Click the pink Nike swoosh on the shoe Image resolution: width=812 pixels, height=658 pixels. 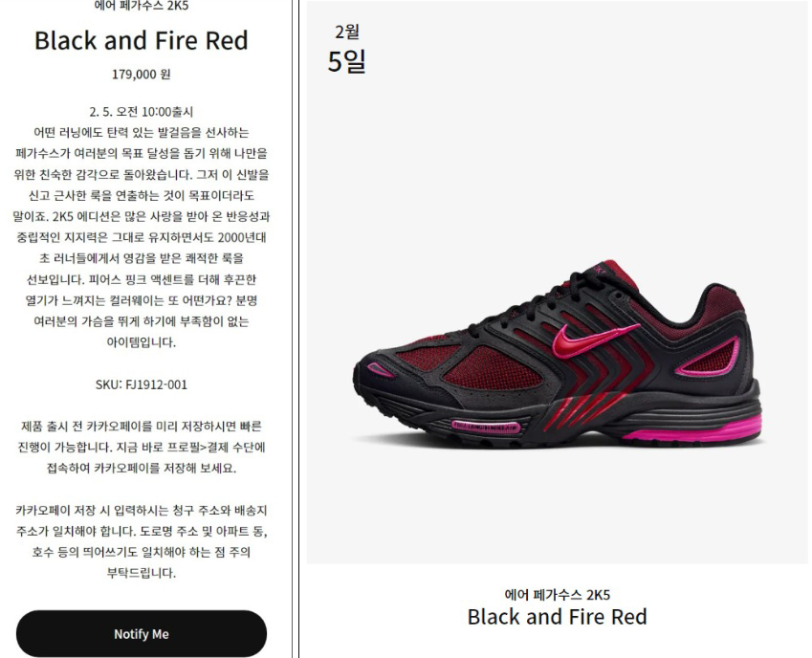click(x=595, y=340)
